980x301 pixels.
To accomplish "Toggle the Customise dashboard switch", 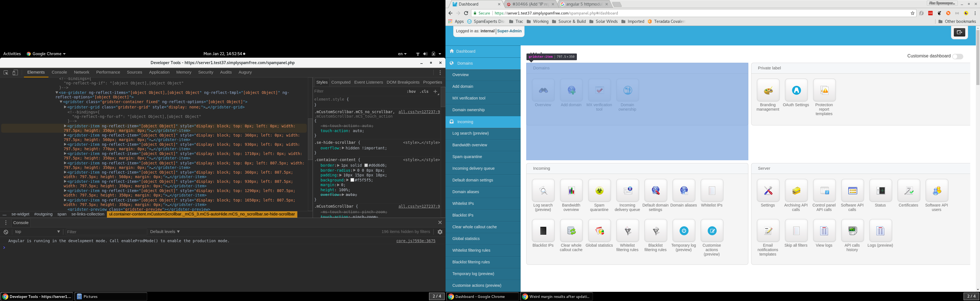I will pos(957,56).
